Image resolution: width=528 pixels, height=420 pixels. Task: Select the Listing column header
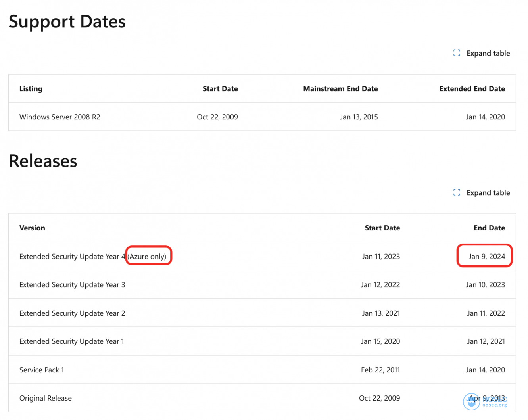pos(31,89)
